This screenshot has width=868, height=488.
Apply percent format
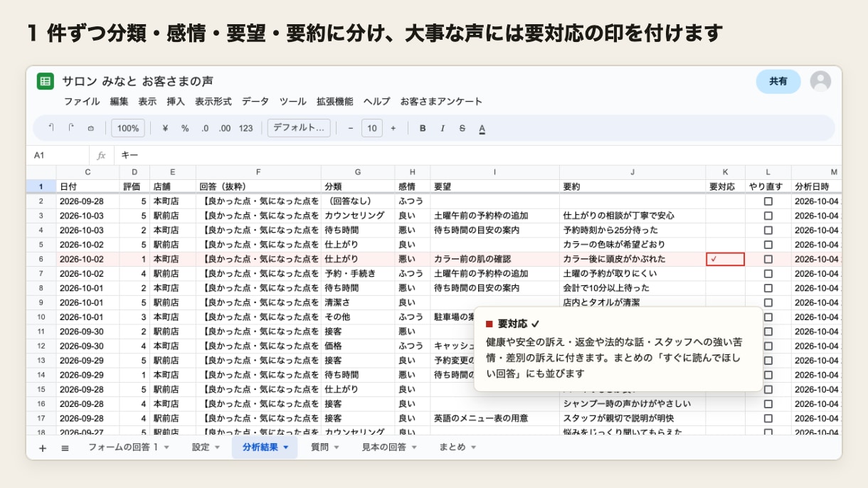click(185, 128)
